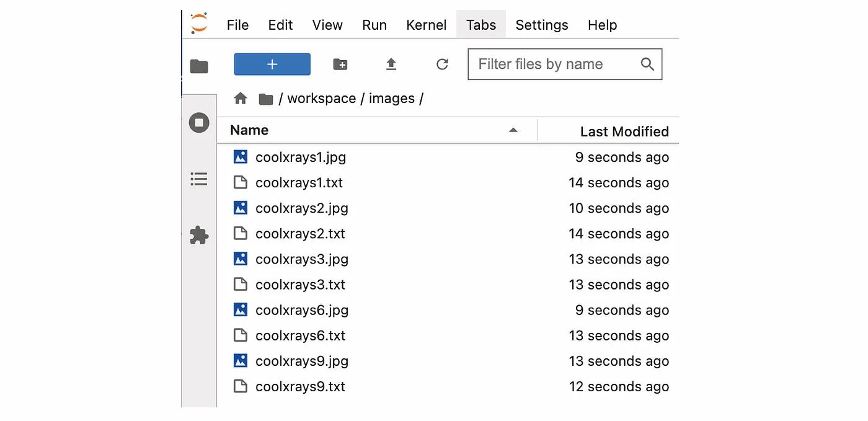
Task: Click modified time of coolxrays9.txt
Action: click(619, 387)
